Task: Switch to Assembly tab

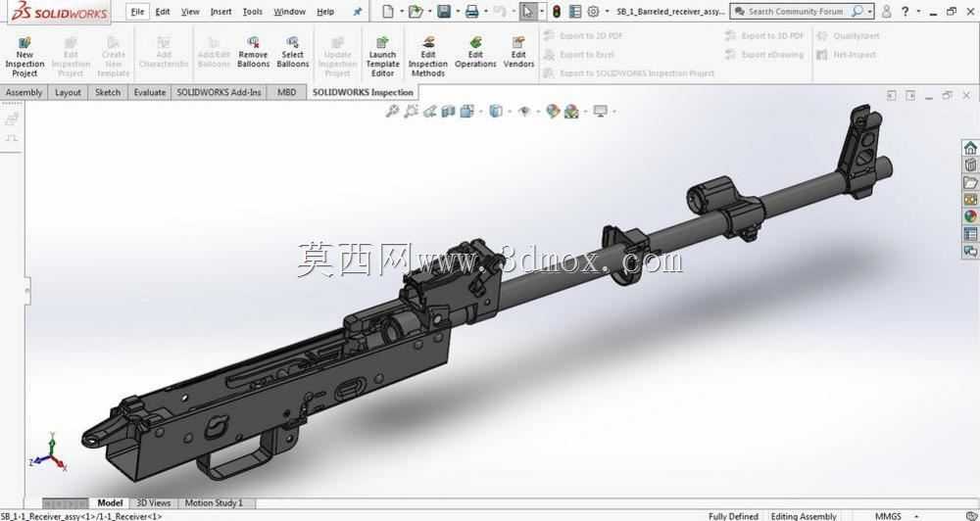Action: tap(24, 92)
